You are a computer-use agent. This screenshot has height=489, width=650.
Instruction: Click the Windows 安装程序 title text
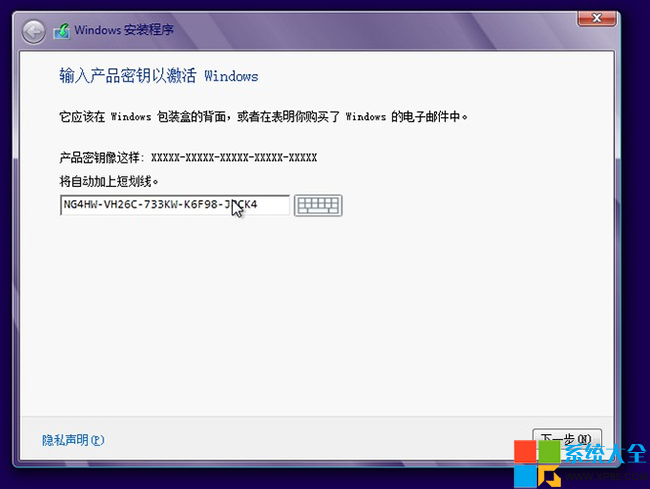[124, 30]
